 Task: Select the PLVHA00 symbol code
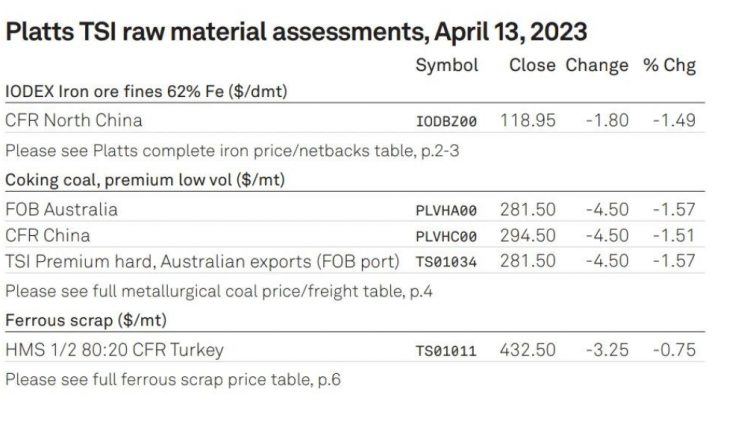[446, 211]
